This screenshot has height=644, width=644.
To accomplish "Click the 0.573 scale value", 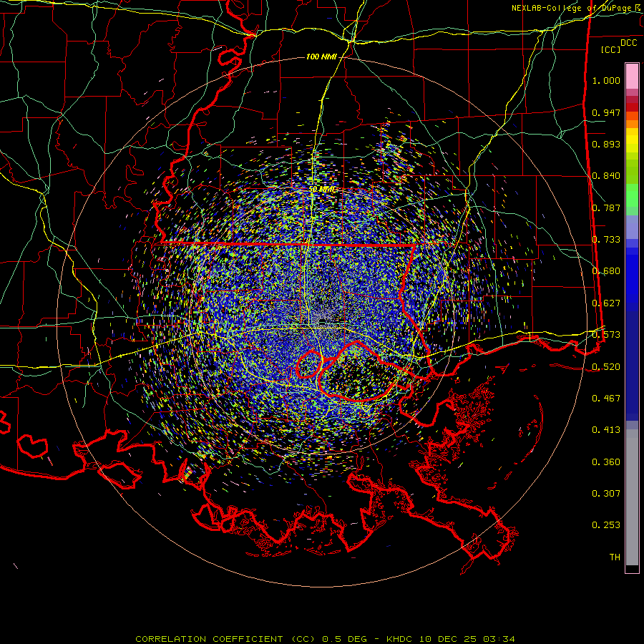I will [x=606, y=335].
